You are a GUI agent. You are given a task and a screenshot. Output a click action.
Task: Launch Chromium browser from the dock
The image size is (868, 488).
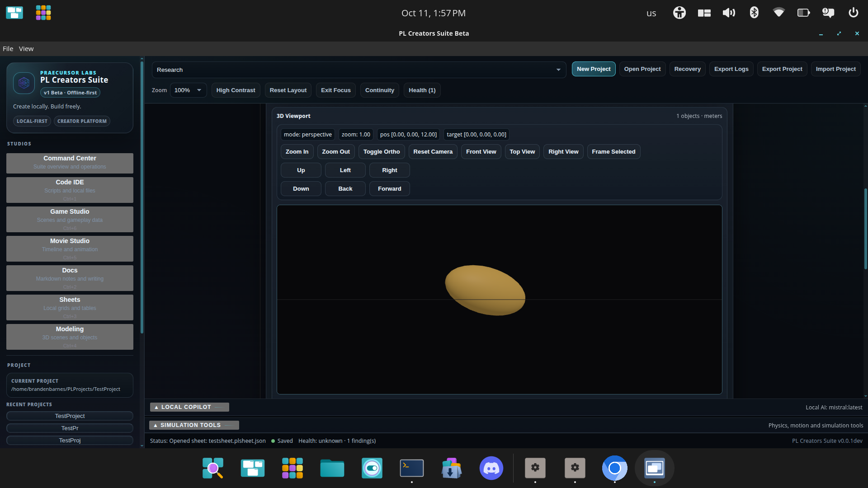click(x=614, y=468)
